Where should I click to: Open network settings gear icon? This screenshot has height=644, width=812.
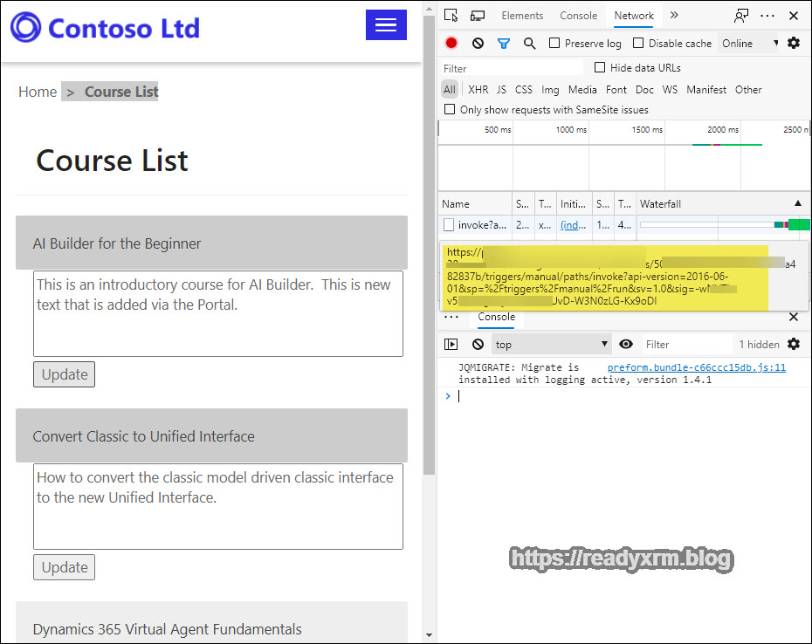point(793,44)
